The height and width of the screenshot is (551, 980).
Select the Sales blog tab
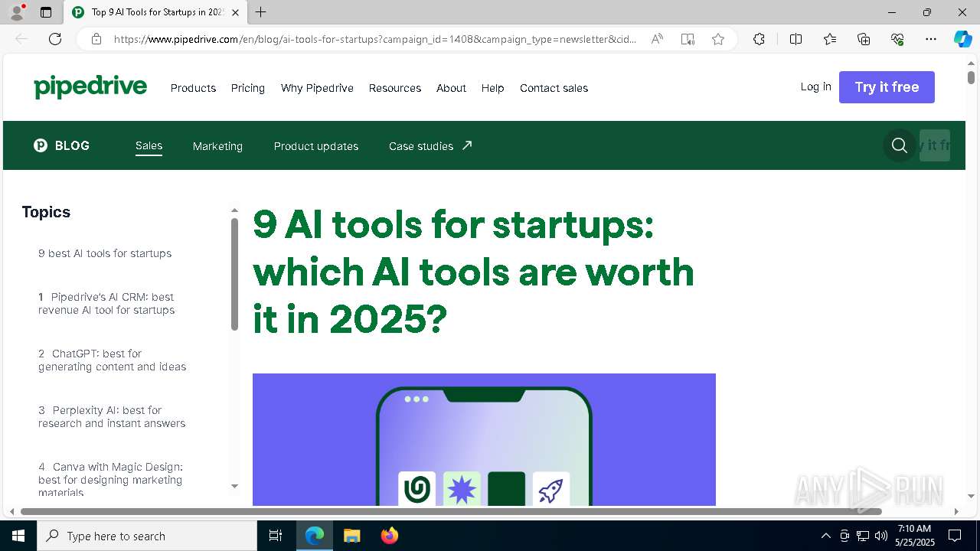tap(149, 145)
